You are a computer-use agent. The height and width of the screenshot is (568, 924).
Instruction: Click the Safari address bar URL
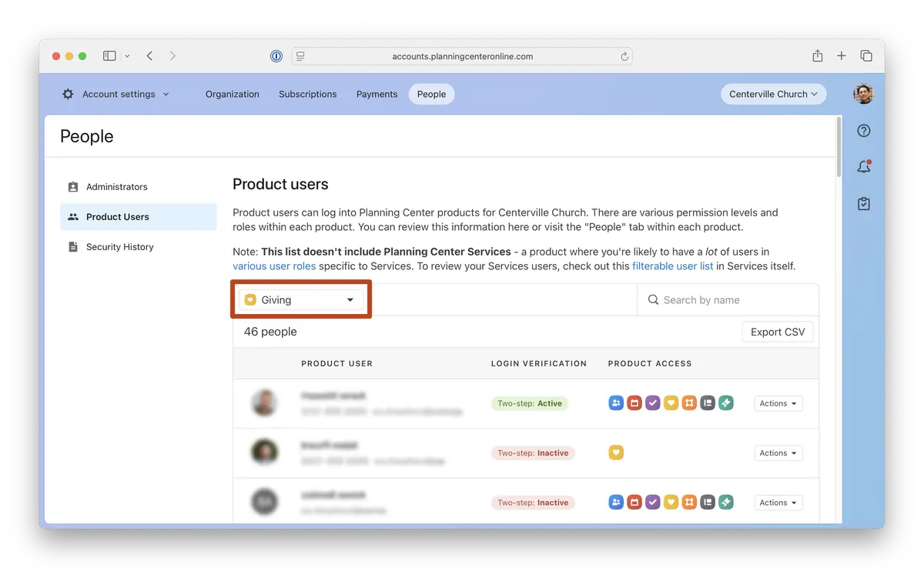(x=463, y=56)
